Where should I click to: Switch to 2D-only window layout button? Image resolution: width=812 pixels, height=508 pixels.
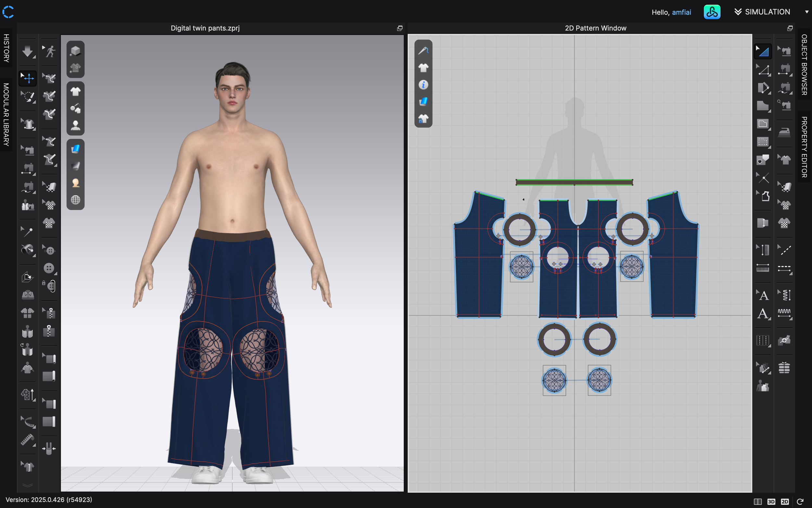(x=784, y=501)
